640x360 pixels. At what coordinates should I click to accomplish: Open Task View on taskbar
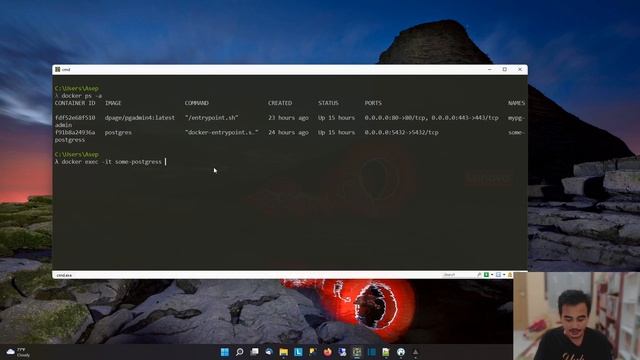point(254,352)
